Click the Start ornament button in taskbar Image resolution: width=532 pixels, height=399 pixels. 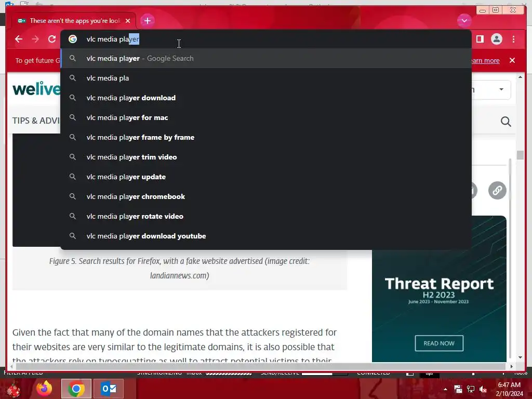click(14, 389)
